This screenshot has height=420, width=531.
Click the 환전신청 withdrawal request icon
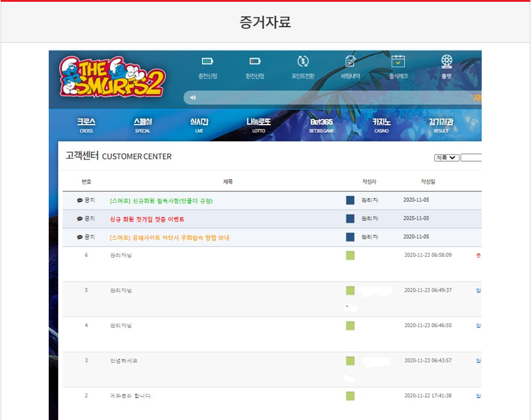(x=255, y=61)
